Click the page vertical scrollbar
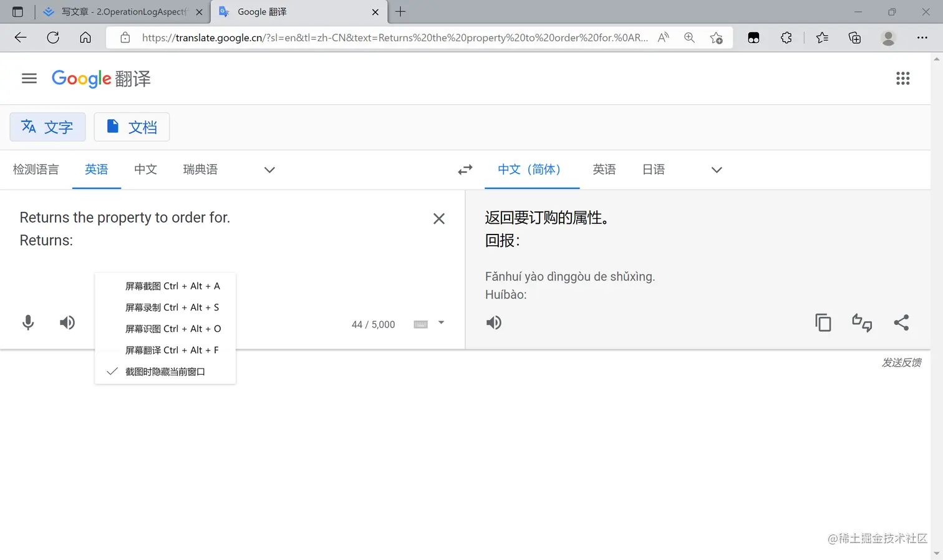The height and width of the screenshot is (560, 943). tap(937, 306)
